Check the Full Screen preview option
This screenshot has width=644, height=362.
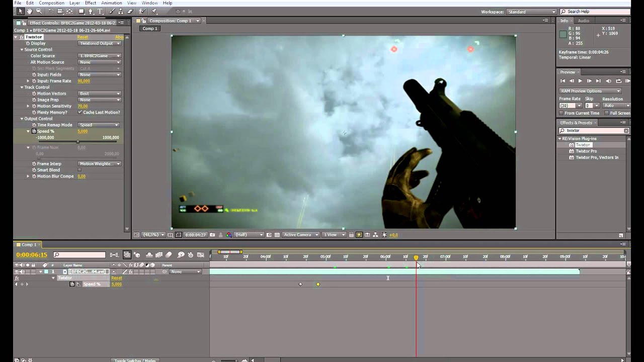(x=607, y=113)
